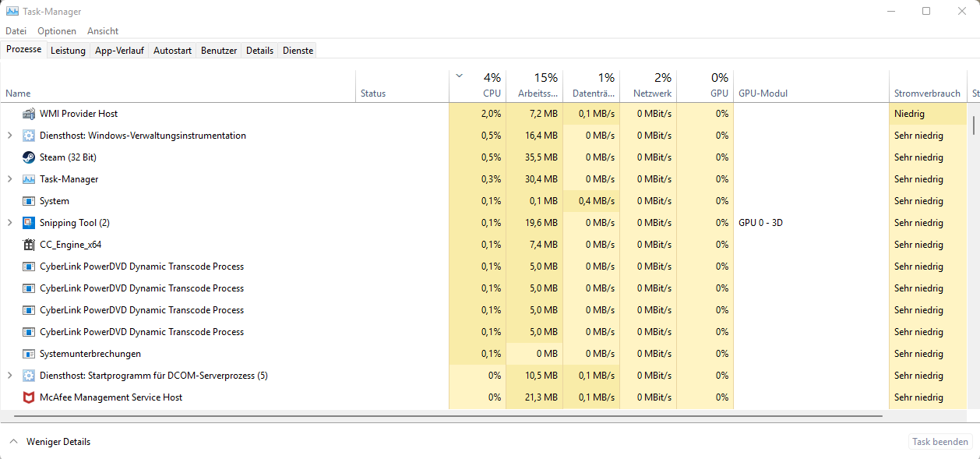Screen dimensions: 980x459
Task: Sort by the Datenträger column header
Action: point(591,86)
